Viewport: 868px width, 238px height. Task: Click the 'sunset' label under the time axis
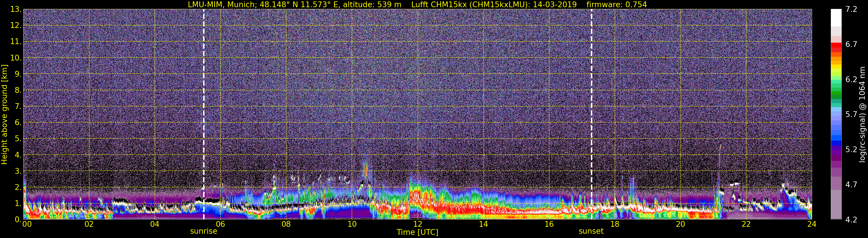591,231
